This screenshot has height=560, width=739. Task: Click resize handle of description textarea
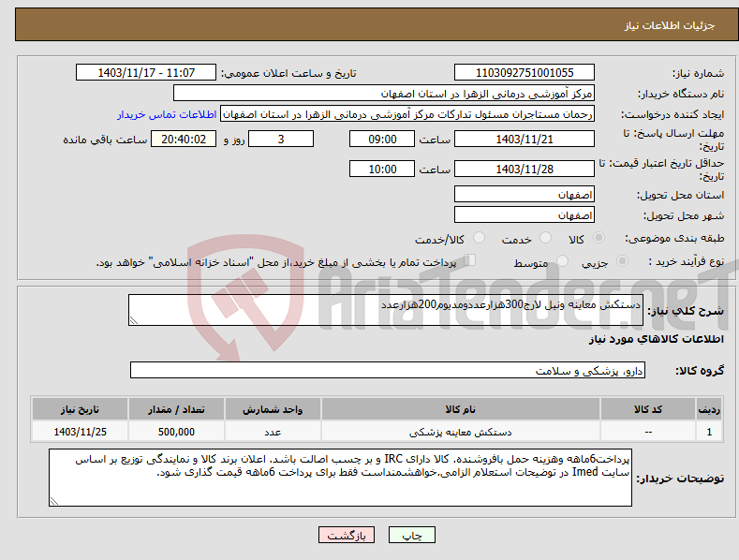click(134, 320)
